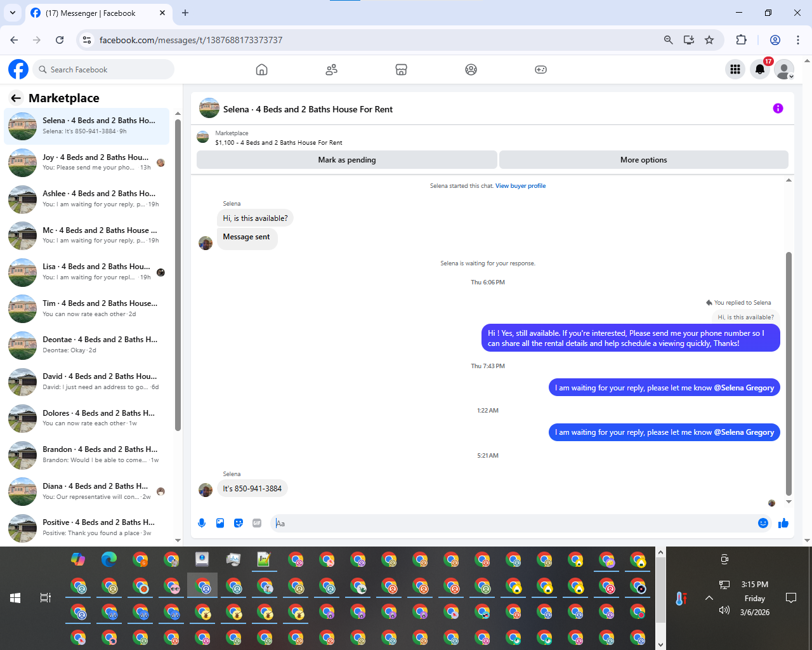Image resolution: width=812 pixels, height=650 pixels.
Task: Choose a sticker from the sticker icon
Action: 239,523
